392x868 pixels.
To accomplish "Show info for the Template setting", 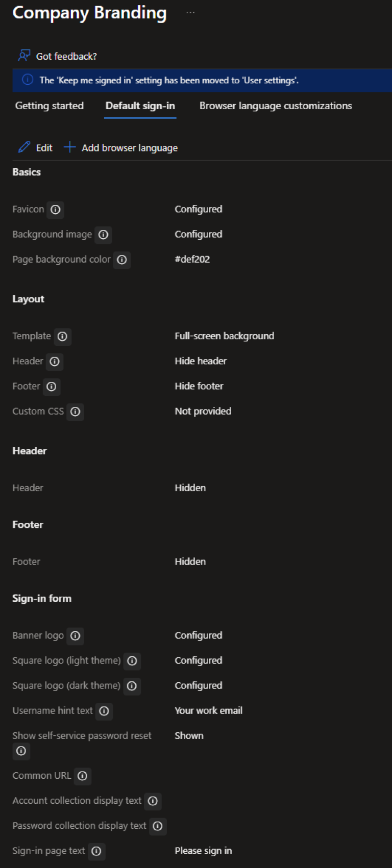I will coord(63,337).
